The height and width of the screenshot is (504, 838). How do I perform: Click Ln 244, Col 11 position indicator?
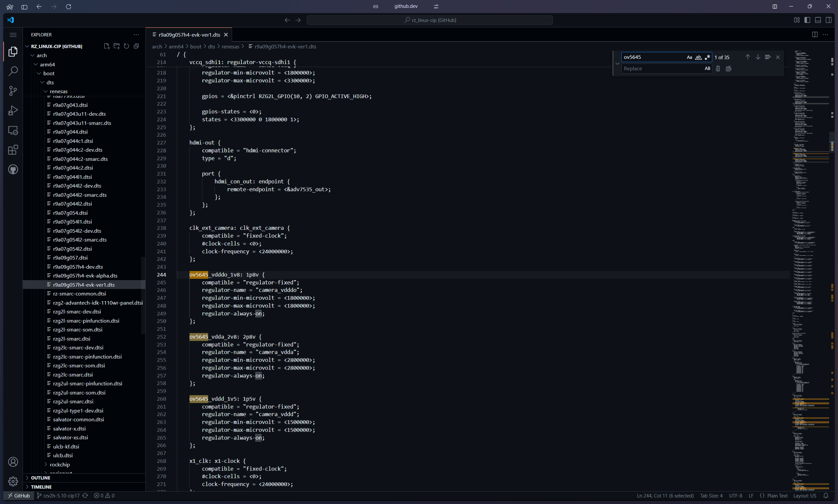click(x=665, y=495)
